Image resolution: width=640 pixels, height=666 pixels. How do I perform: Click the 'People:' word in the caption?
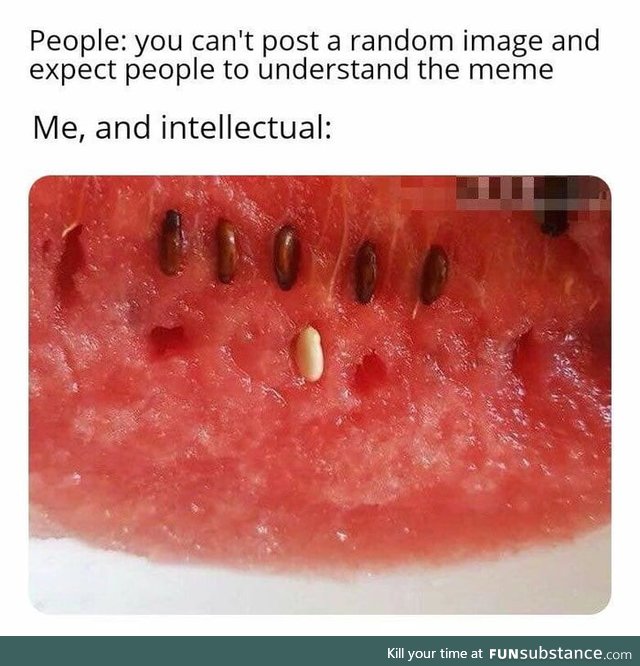coord(77,42)
